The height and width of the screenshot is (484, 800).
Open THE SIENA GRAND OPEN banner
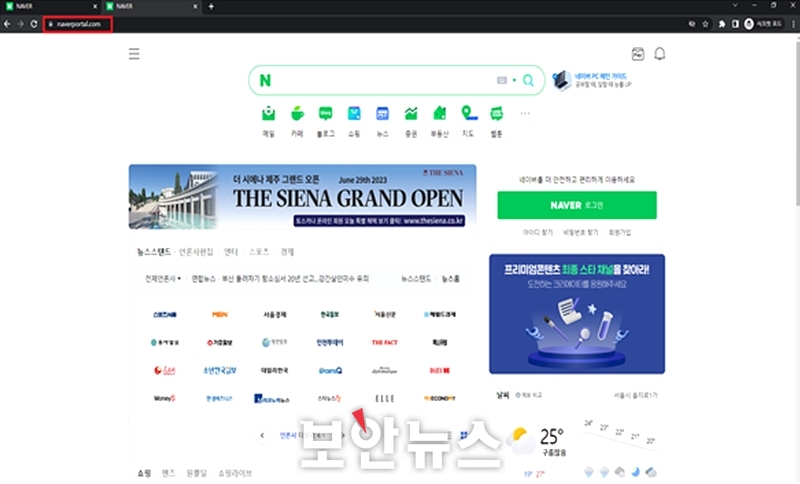tap(303, 197)
